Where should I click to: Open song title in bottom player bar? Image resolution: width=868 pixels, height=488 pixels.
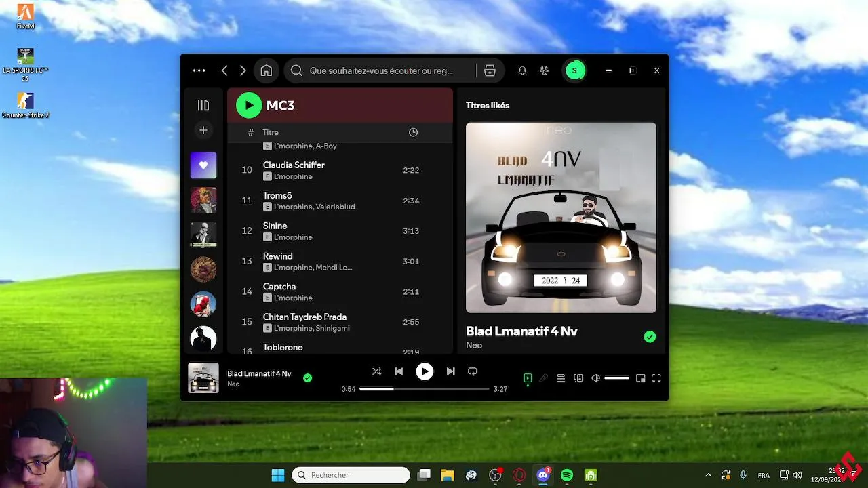click(x=259, y=373)
